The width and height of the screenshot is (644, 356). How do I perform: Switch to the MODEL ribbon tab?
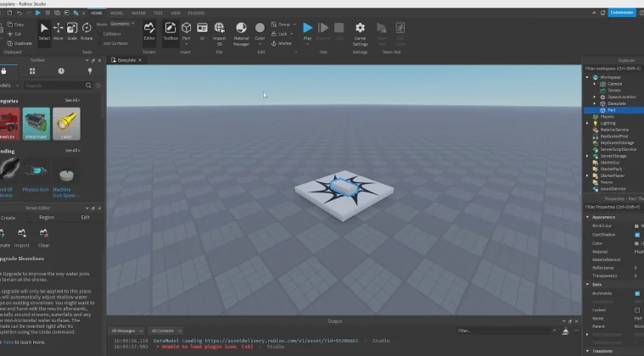pos(116,13)
